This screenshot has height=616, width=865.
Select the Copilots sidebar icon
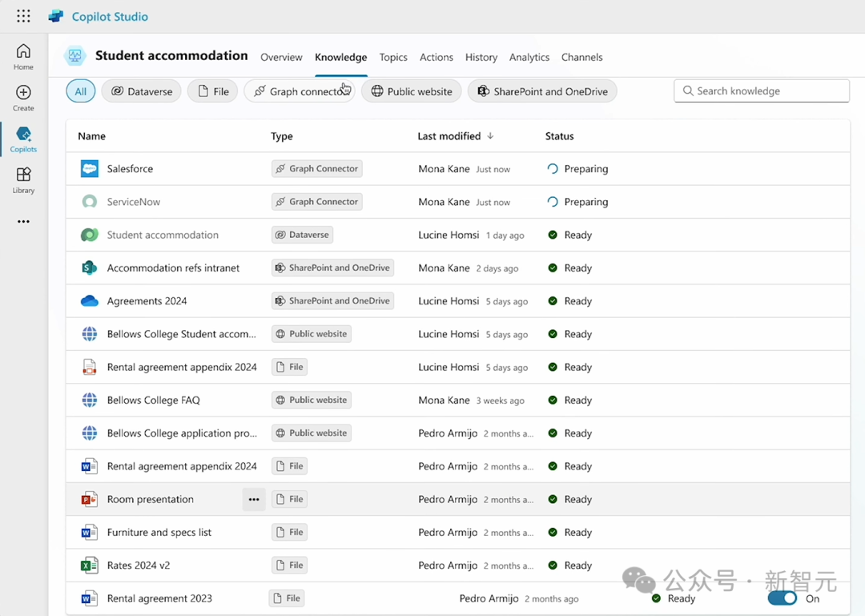click(x=23, y=139)
